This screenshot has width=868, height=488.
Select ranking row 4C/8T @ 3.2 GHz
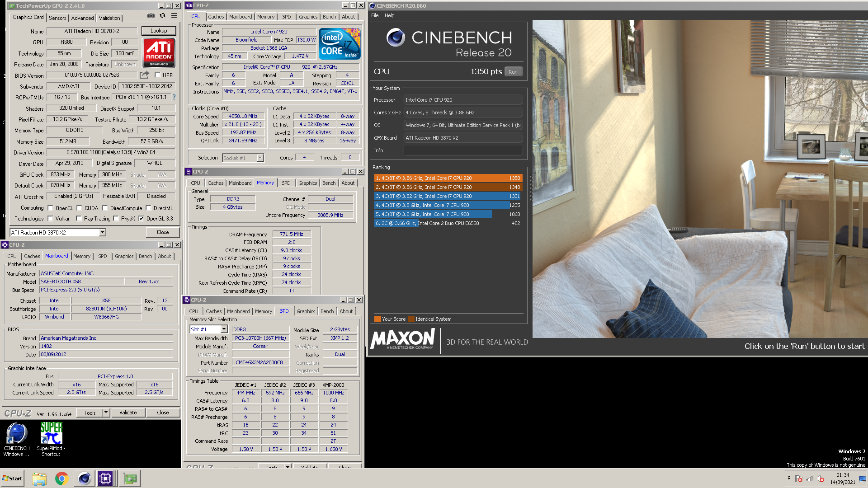[448, 214]
